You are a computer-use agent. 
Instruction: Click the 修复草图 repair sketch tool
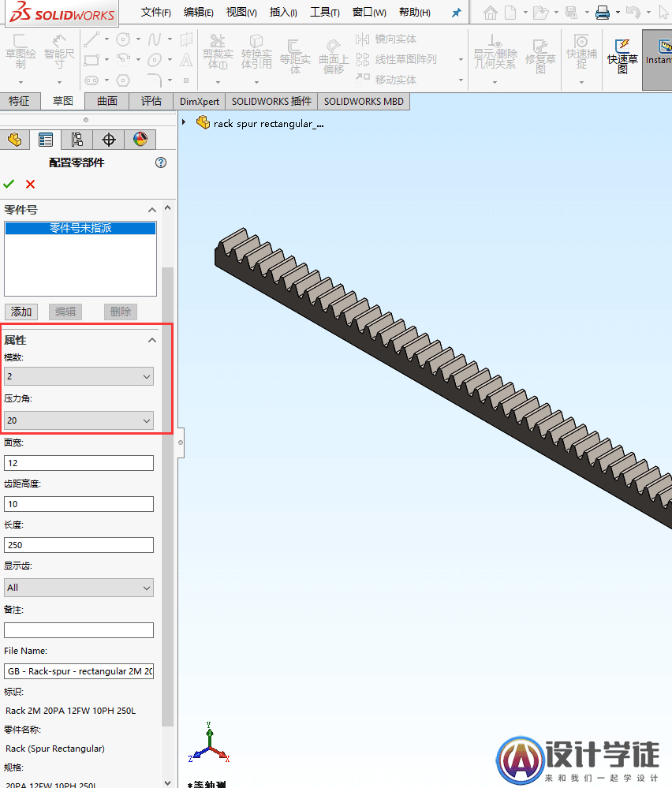tap(540, 56)
